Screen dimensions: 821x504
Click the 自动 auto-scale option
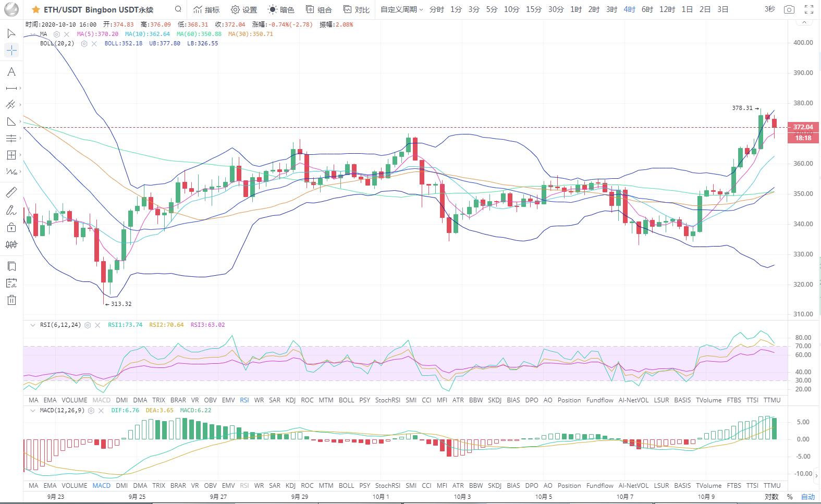(x=807, y=496)
